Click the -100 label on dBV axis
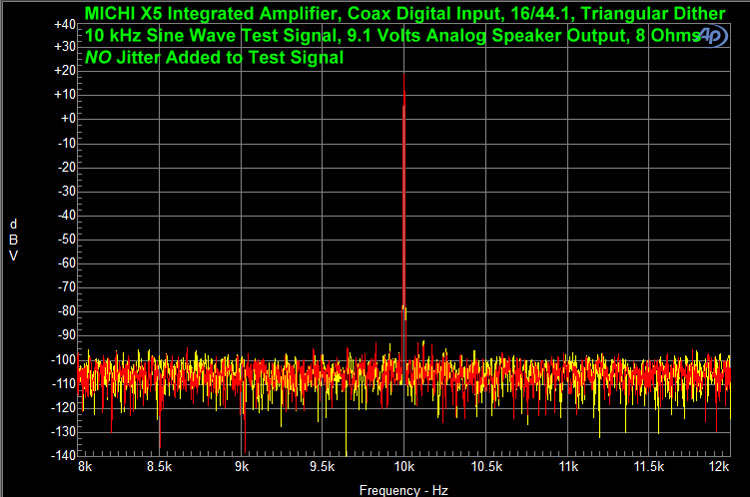 click(60, 359)
